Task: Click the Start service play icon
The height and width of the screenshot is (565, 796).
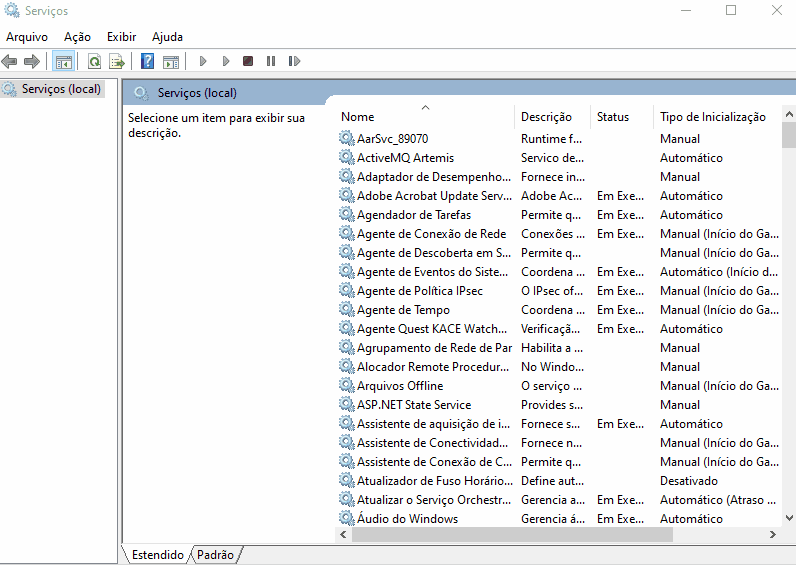Action: [203, 61]
